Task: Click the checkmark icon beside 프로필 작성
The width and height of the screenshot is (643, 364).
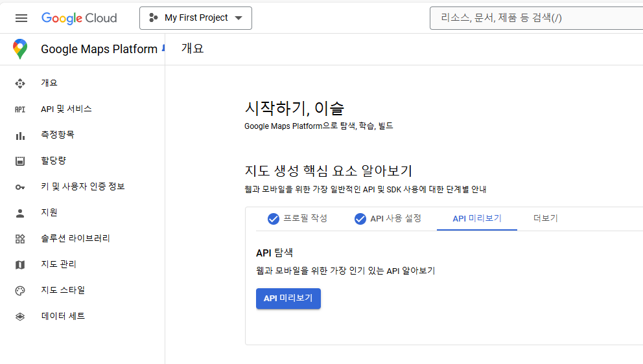Action: click(274, 219)
